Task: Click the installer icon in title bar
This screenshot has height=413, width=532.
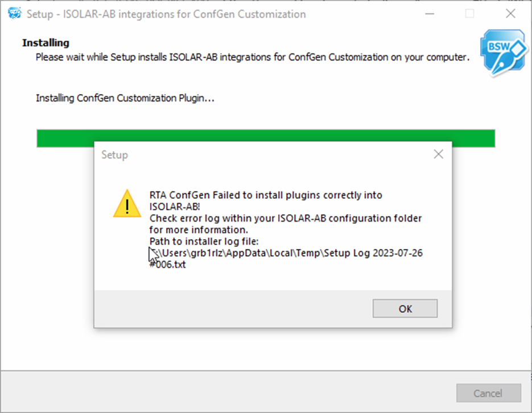Action: point(14,14)
